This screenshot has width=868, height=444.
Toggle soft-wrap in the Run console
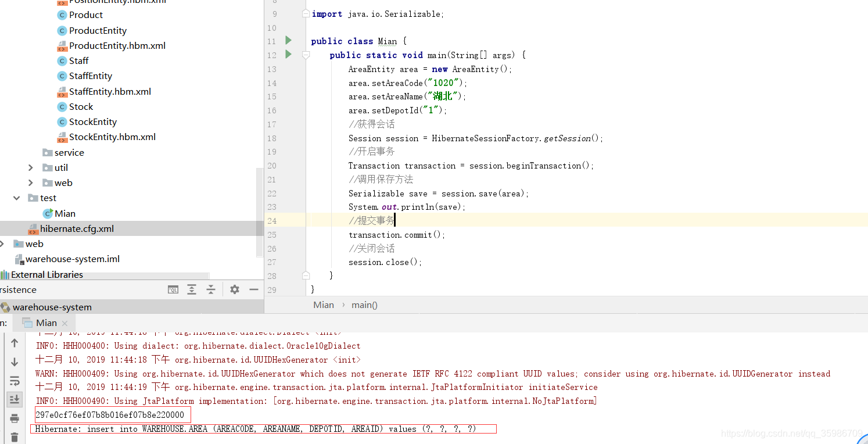pos(15,381)
